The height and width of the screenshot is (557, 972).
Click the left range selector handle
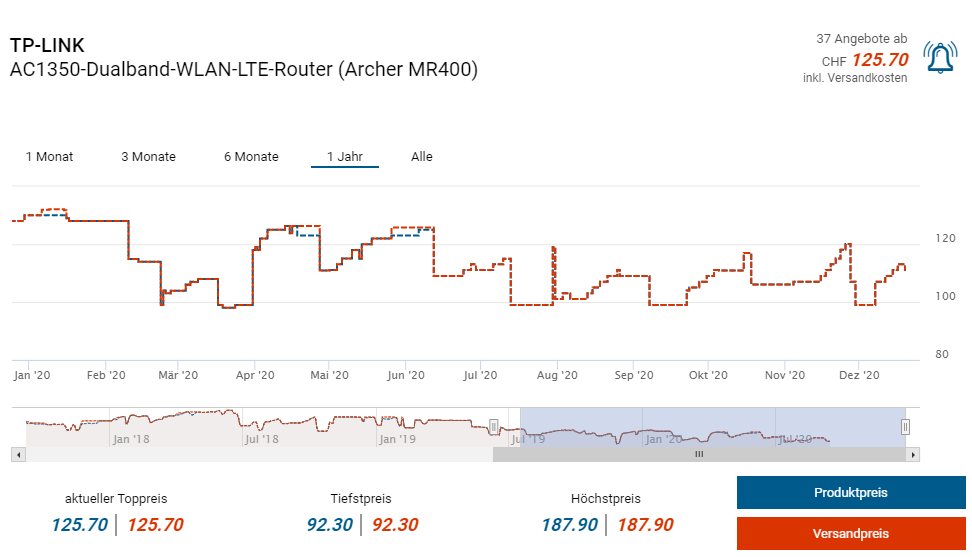coord(493,426)
